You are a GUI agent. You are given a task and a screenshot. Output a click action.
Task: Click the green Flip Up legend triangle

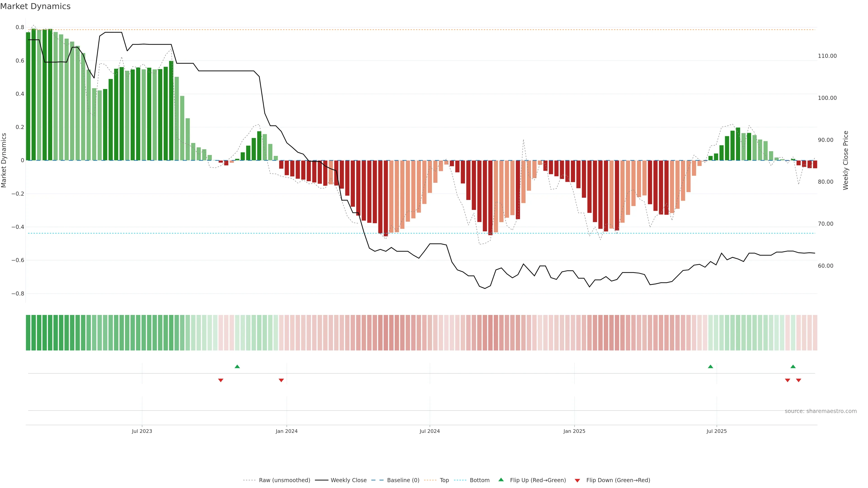tap(501, 480)
